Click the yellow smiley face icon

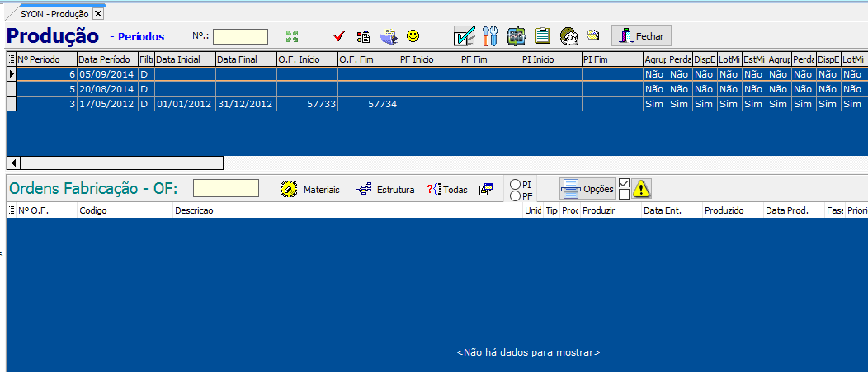(x=413, y=36)
